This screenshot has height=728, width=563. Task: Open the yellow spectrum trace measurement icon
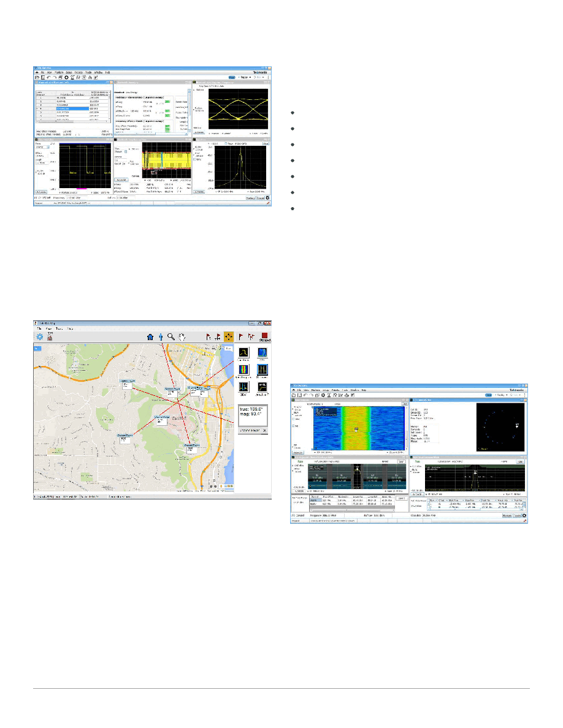tap(243, 352)
